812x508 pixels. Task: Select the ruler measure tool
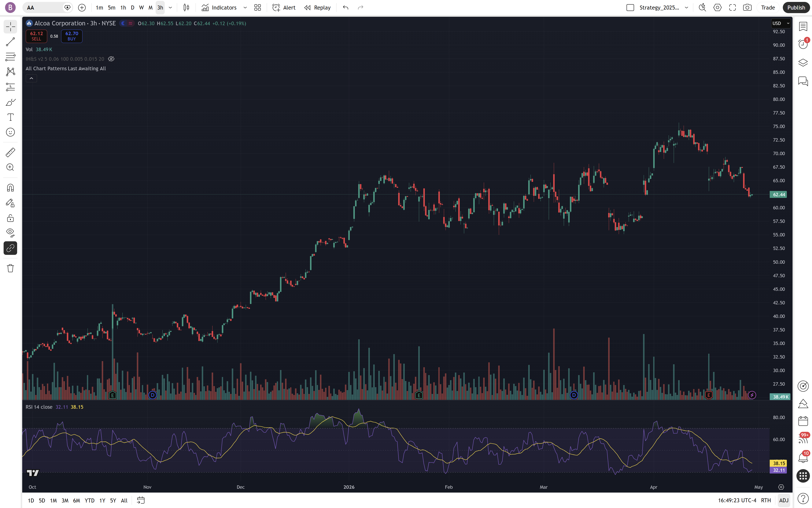tap(10, 153)
